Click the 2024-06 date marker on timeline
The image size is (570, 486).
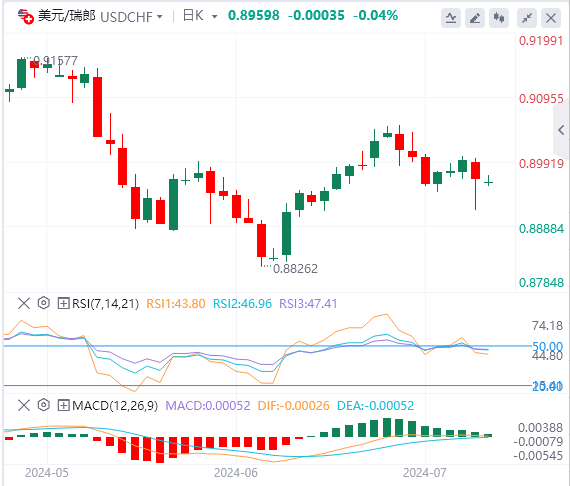(x=236, y=473)
